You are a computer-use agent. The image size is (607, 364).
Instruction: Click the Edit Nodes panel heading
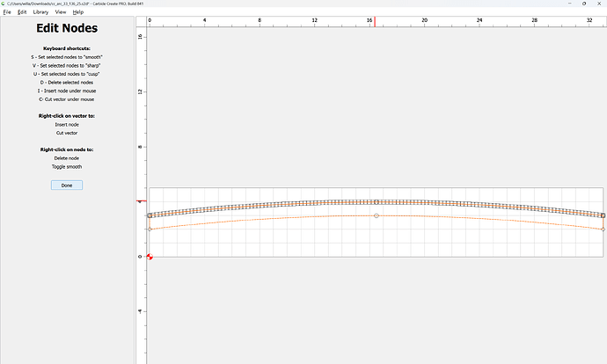pyautogui.click(x=67, y=29)
